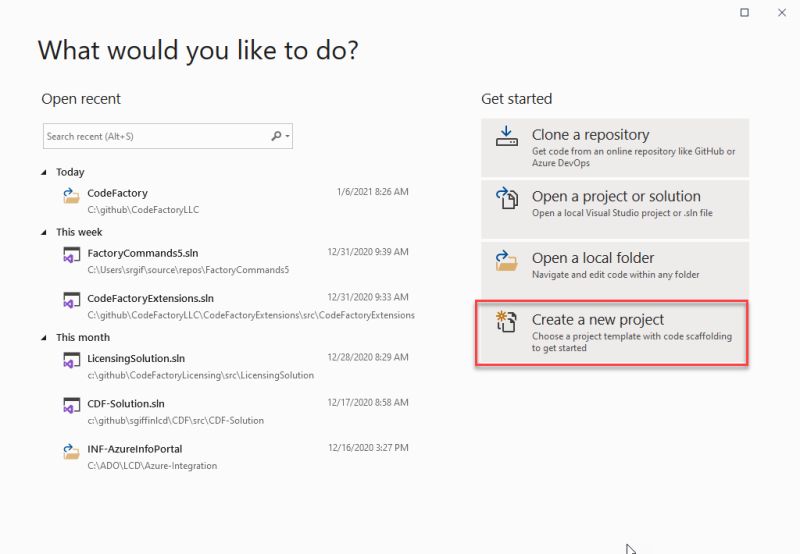Open recent LicensingSolution.sln
This screenshot has height=554, width=800.
235,366
